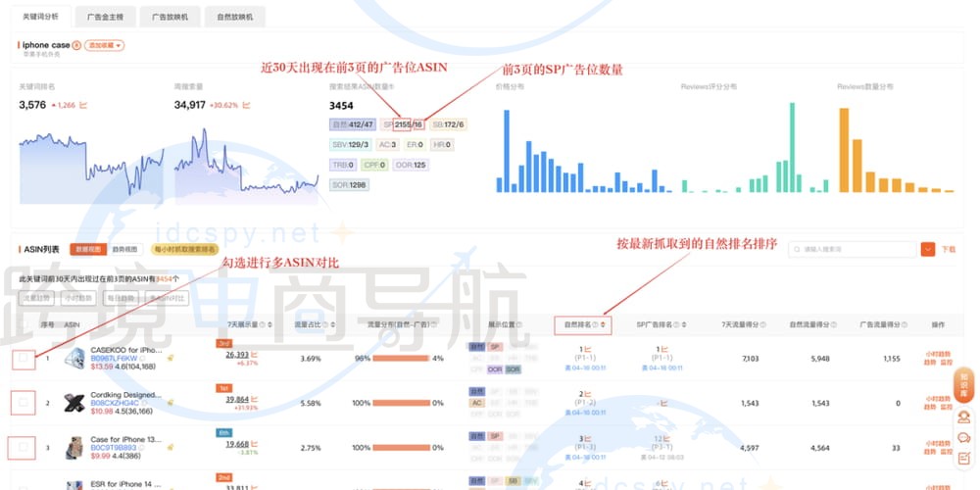Show help for 流量分布 column
The width and height of the screenshot is (980, 490).
(x=434, y=325)
